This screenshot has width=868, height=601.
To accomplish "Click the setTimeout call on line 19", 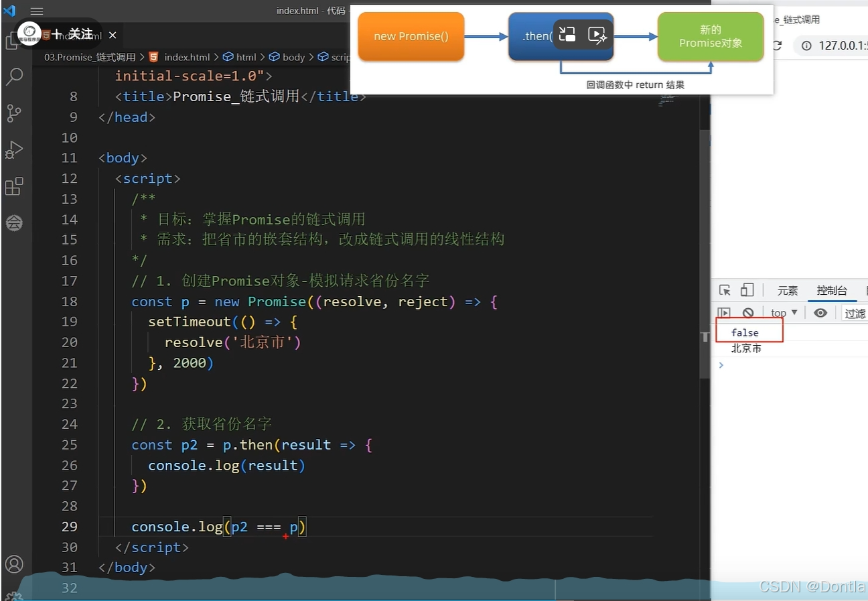I will click(x=190, y=322).
